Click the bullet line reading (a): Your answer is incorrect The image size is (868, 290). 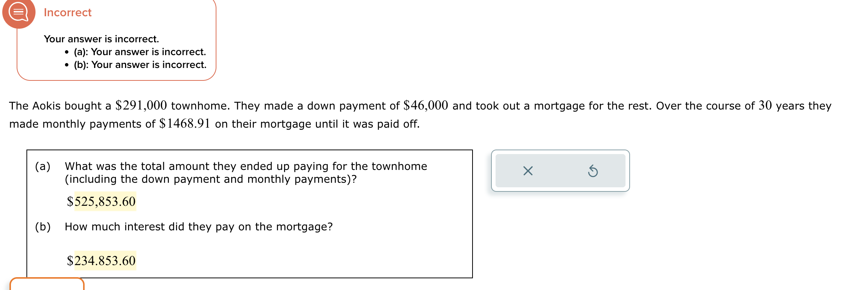[139, 52]
